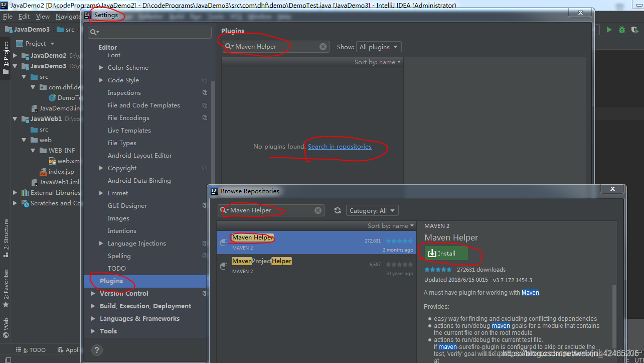Viewport: 644px width, 363px height.
Task: Open Spelling settings page
Action: point(119,256)
